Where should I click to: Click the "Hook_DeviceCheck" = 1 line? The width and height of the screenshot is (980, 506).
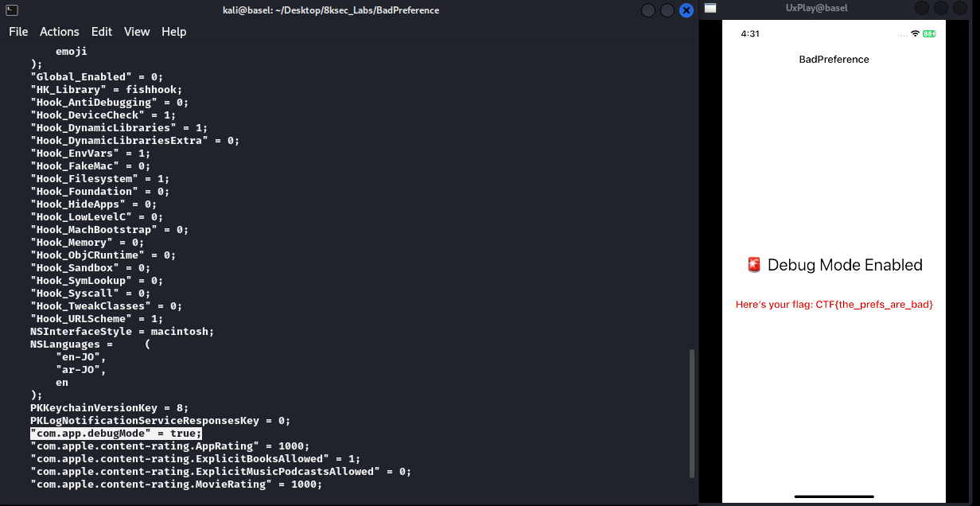(103, 115)
